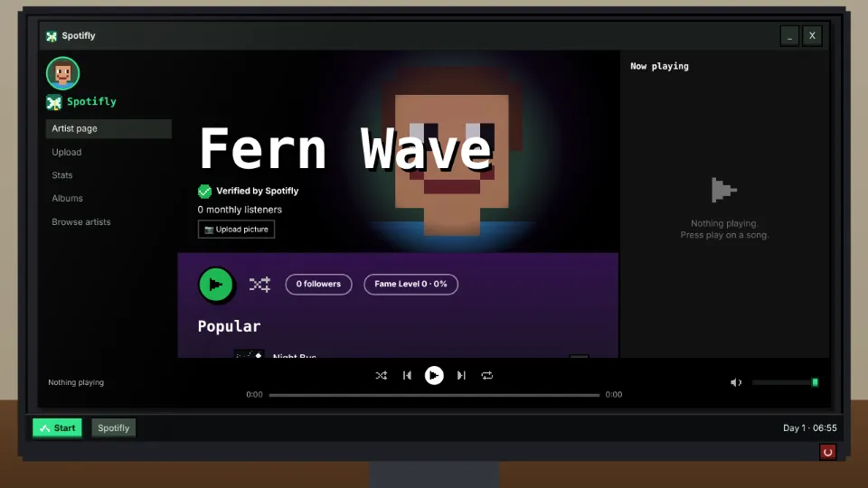Click the verified checkmark badge
This screenshot has height=488, width=868.
coord(205,192)
